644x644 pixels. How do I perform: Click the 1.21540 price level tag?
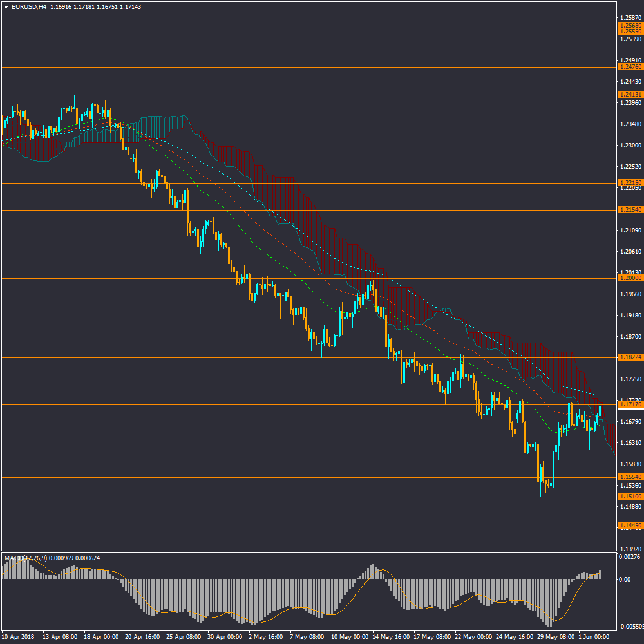pyautogui.click(x=629, y=210)
